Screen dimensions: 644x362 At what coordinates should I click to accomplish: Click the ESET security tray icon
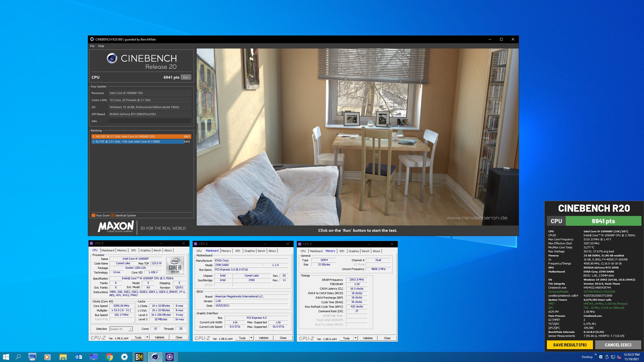pyautogui.click(x=601, y=357)
